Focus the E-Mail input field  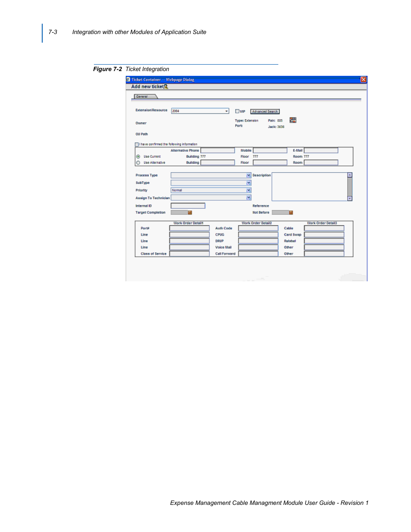(x=321, y=150)
